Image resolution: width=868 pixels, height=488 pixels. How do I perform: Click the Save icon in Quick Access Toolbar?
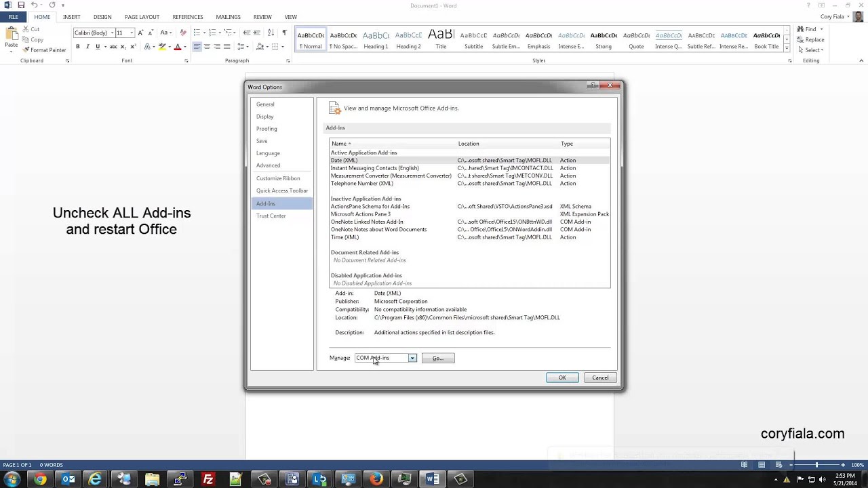21,5
